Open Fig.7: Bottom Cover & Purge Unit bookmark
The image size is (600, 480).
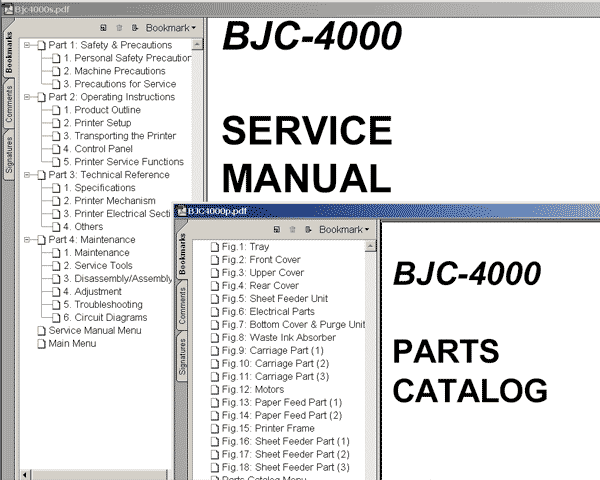[x=293, y=325]
